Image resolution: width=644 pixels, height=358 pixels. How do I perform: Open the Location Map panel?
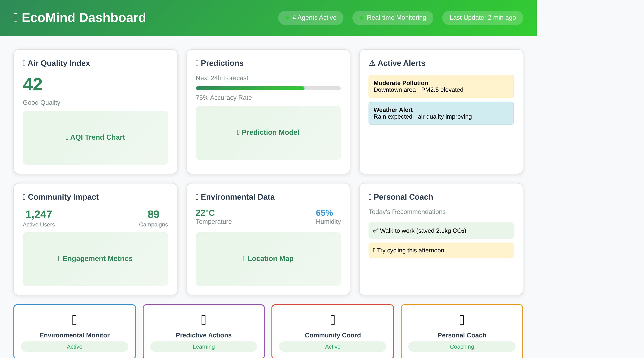[x=268, y=259]
